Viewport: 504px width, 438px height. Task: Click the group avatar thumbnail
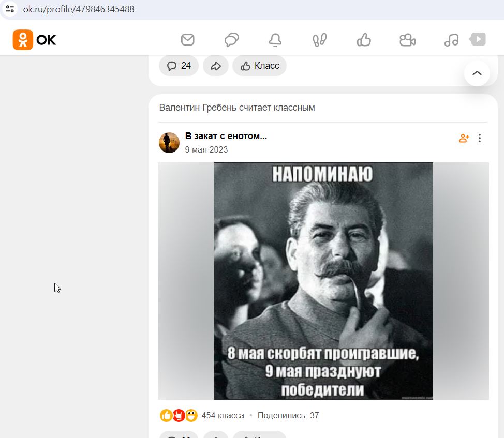click(169, 143)
